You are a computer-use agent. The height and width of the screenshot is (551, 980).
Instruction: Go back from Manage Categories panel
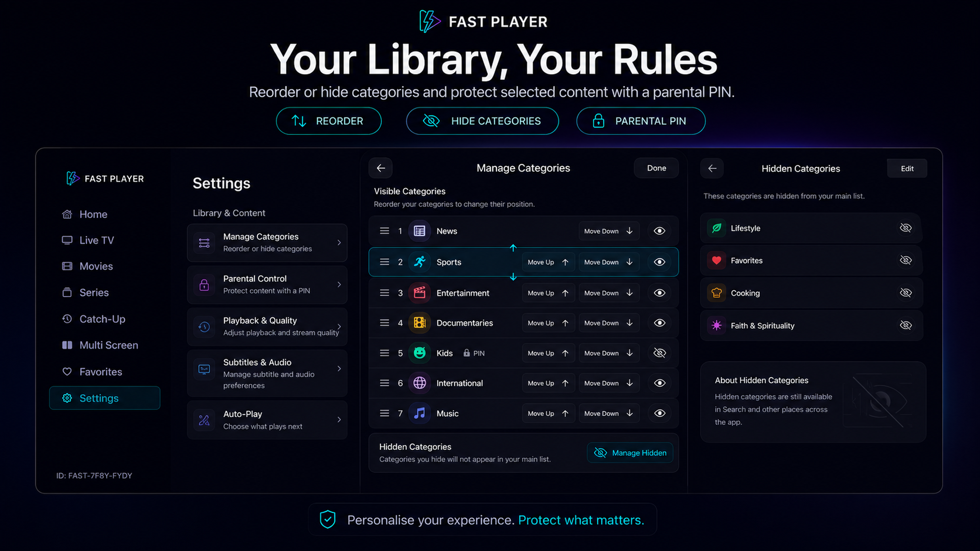pos(381,168)
